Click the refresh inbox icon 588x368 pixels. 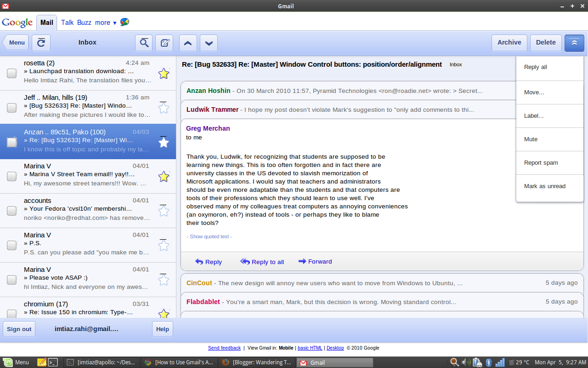pos(41,43)
